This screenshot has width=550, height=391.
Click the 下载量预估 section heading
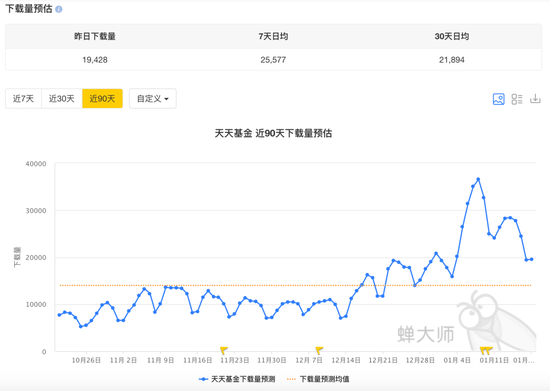coord(29,9)
